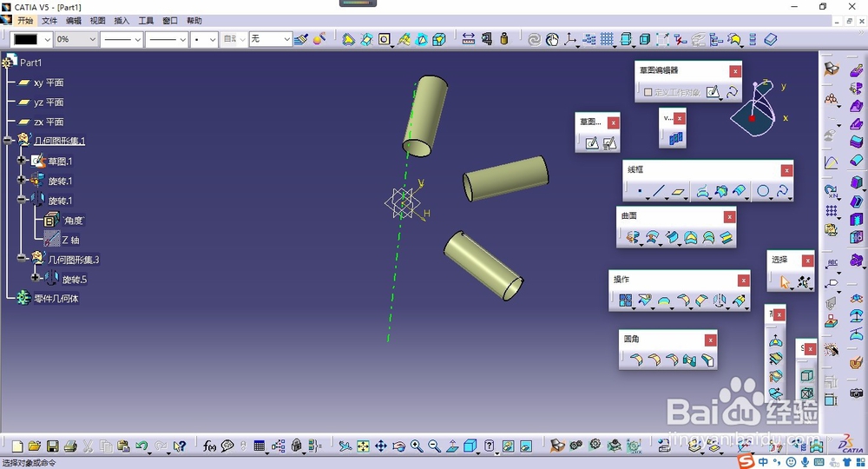Select the Pan view arrows icon
Screen dimensions: 868x469
[x=381, y=446]
